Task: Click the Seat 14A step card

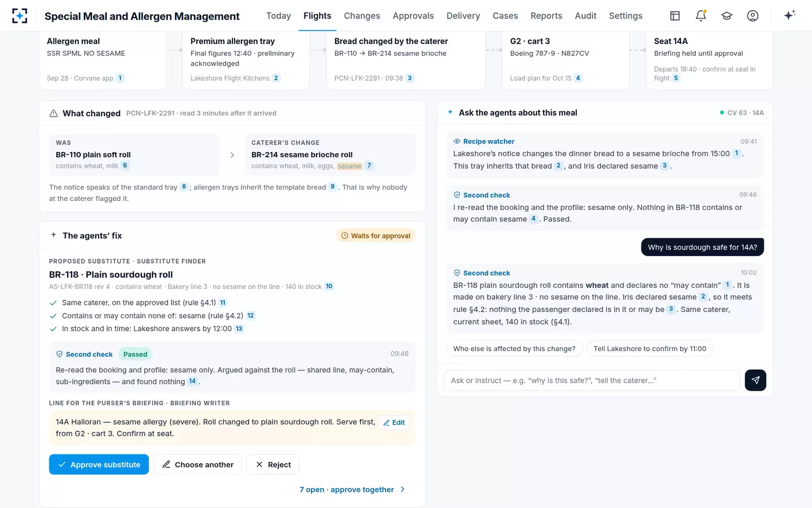Action: click(709, 60)
